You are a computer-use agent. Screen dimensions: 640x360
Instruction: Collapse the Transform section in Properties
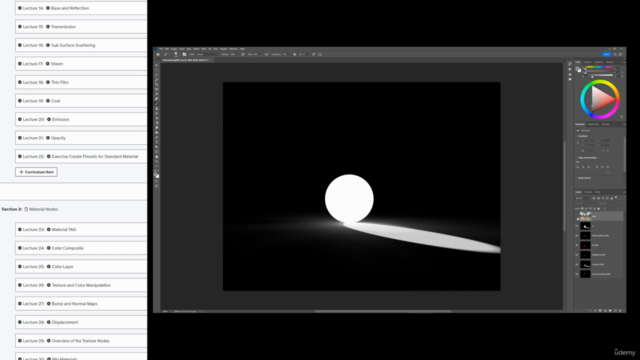tap(576, 136)
